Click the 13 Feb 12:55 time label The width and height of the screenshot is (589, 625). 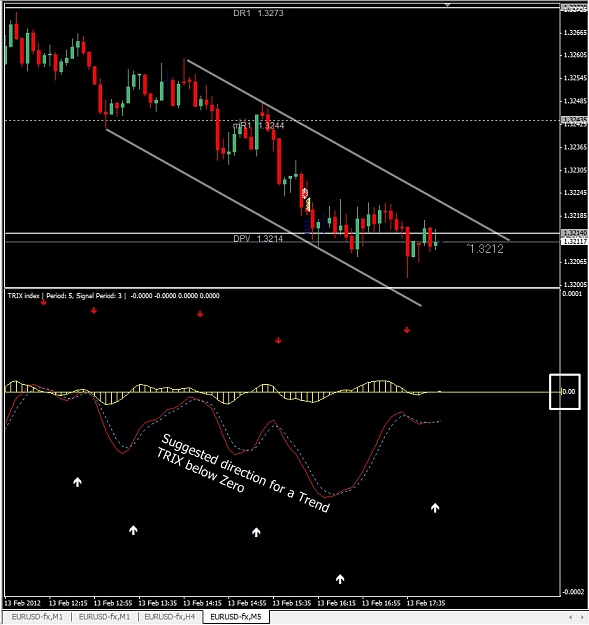click(113, 603)
